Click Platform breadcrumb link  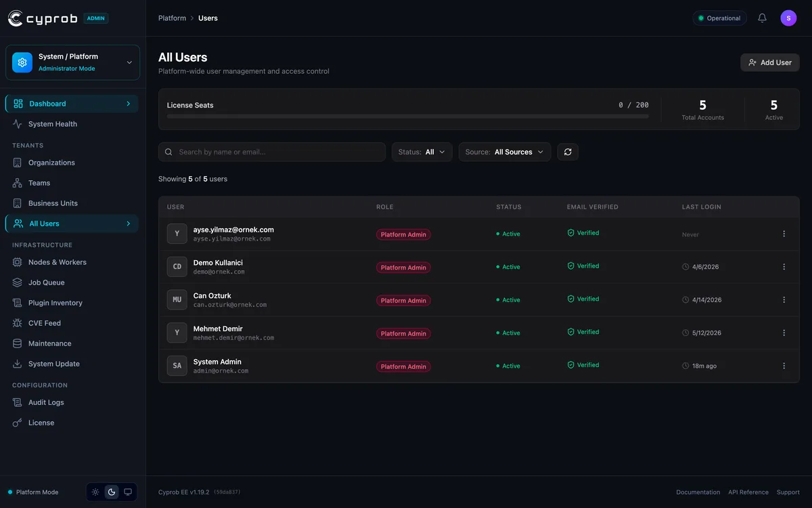[x=172, y=18]
